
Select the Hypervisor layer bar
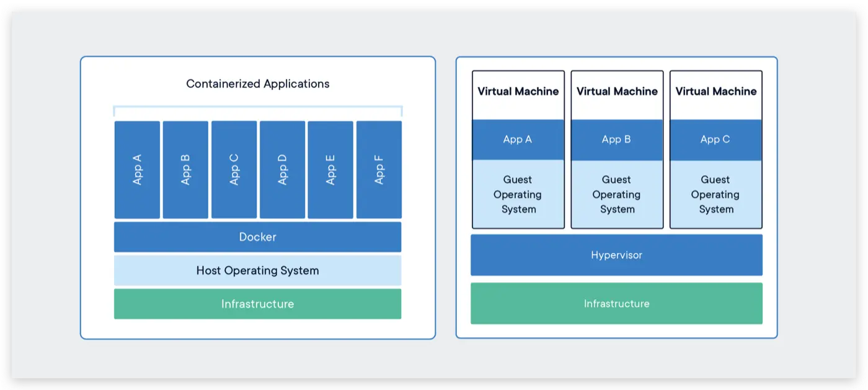616,255
